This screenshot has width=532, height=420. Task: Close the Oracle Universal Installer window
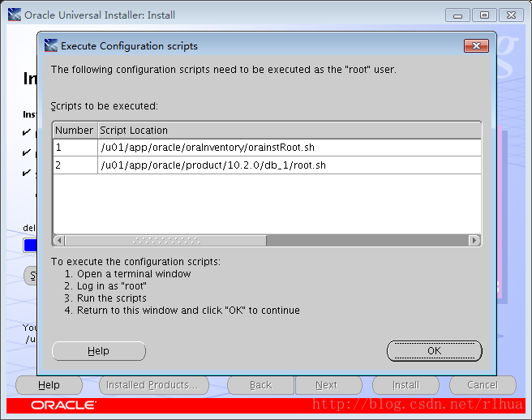pos(511,15)
